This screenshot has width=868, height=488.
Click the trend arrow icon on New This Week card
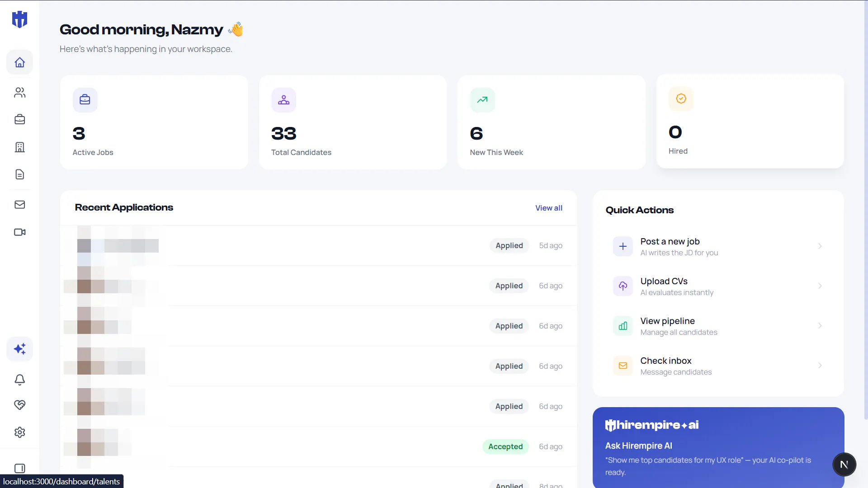tap(482, 100)
